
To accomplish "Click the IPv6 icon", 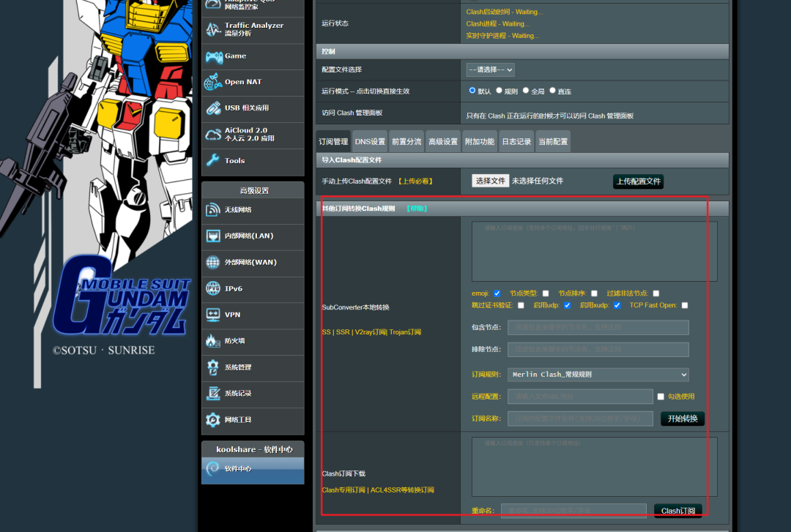I will 213,288.
